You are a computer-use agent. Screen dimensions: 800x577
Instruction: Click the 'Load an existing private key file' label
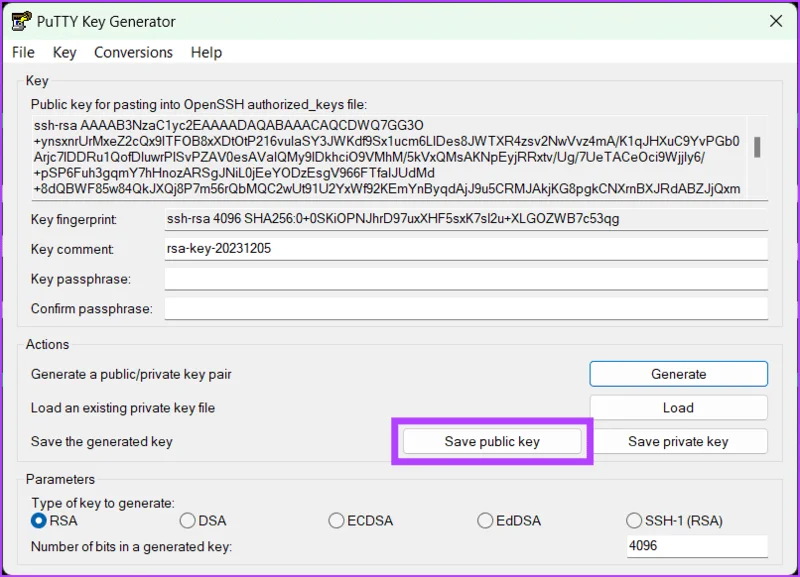coord(123,408)
